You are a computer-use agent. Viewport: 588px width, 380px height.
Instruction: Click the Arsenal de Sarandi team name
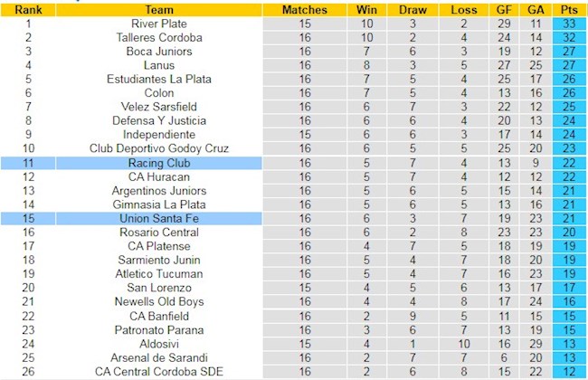(159, 357)
